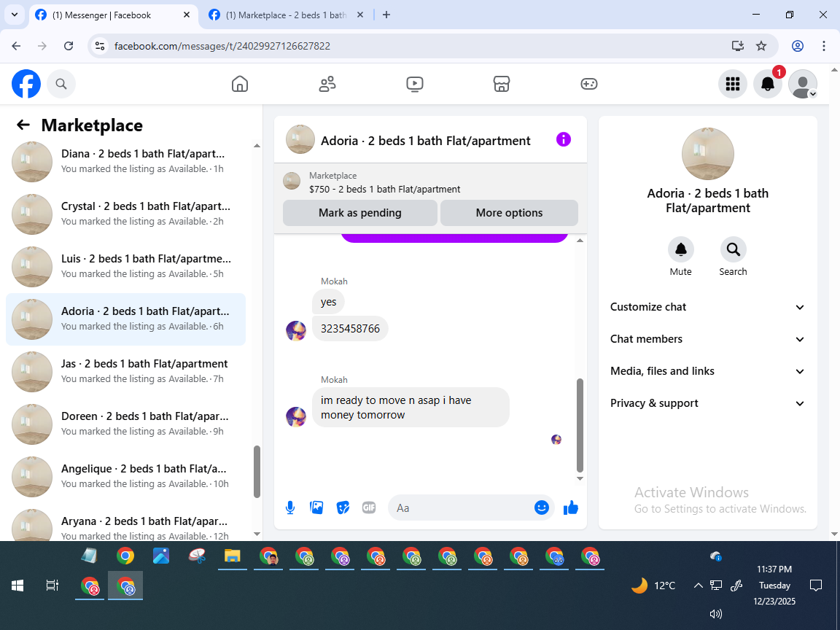840x630 pixels.
Task: Click the listing thumbnail in right info panel
Action: coord(708,154)
